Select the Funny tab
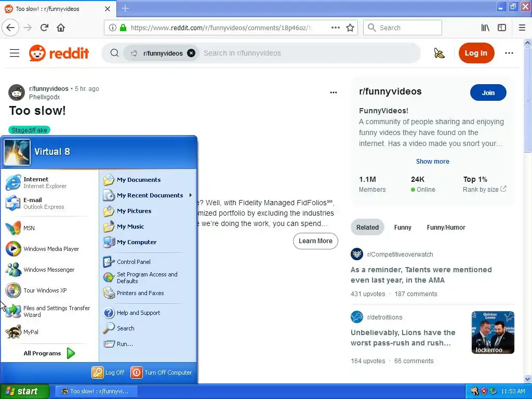This screenshot has height=399, width=532. click(x=403, y=228)
